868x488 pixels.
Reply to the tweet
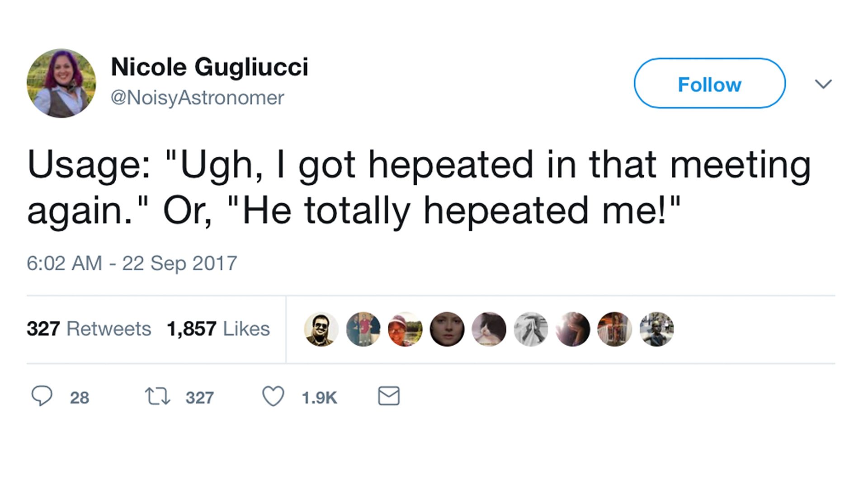(42, 397)
